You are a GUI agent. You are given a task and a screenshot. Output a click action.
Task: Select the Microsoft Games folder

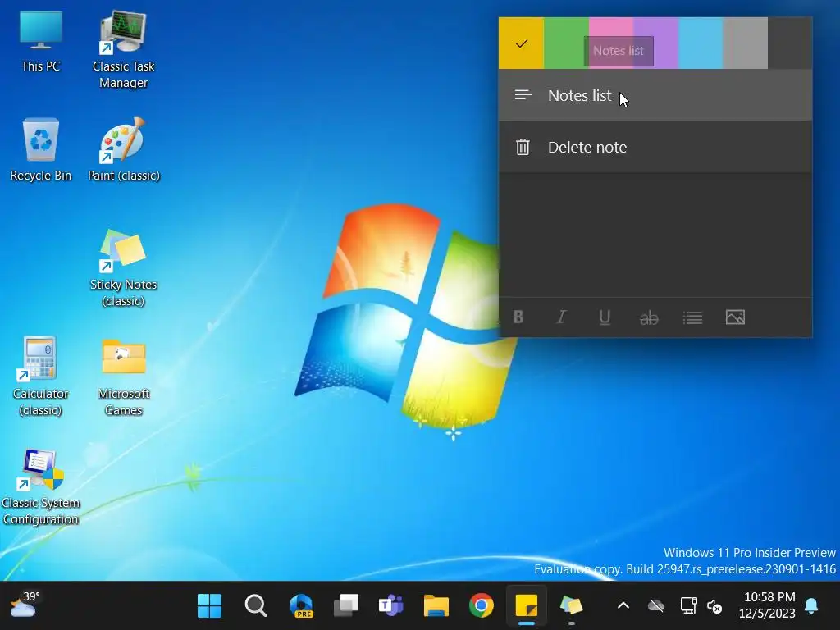coord(124,377)
